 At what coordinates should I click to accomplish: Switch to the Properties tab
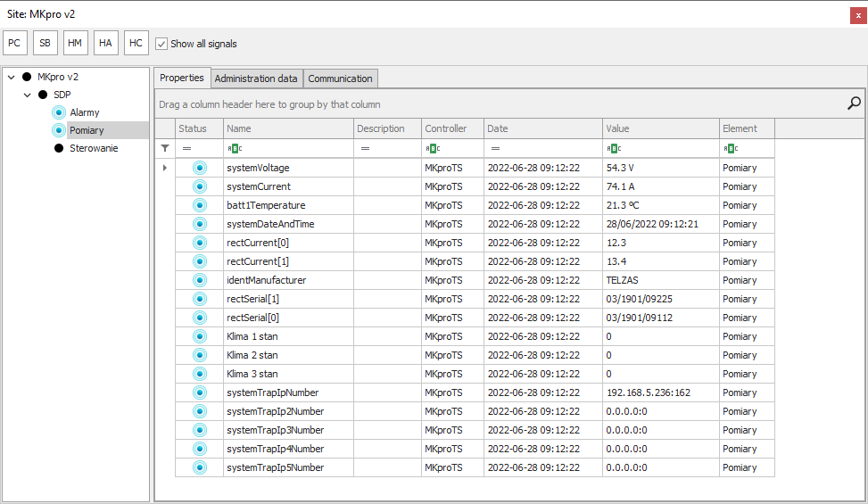182,78
